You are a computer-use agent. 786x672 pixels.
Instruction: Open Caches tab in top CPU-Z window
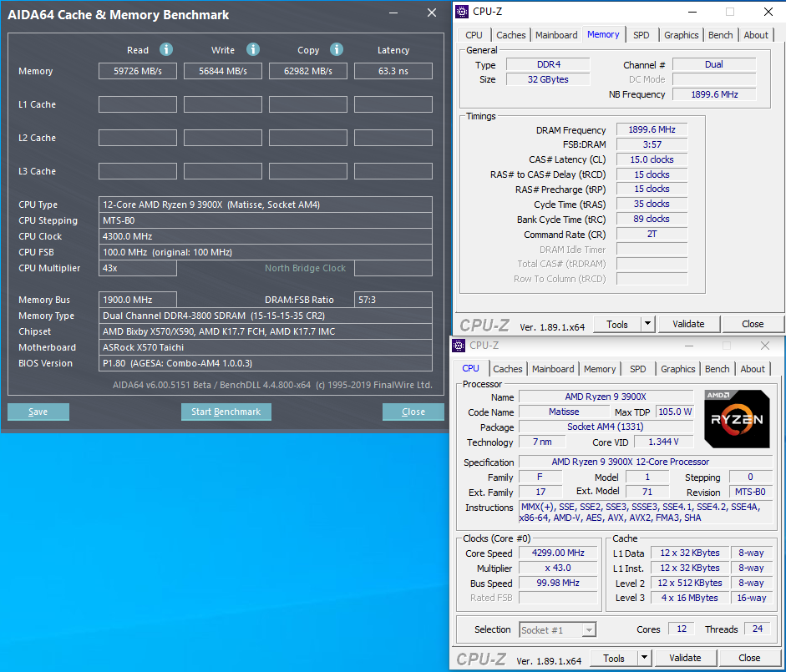point(511,35)
